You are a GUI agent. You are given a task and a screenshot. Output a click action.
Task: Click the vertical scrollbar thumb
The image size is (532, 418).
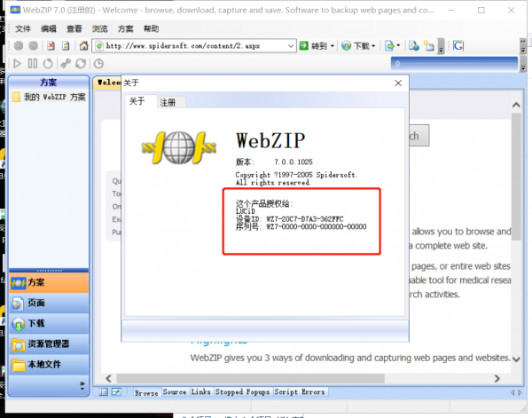click(516, 177)
